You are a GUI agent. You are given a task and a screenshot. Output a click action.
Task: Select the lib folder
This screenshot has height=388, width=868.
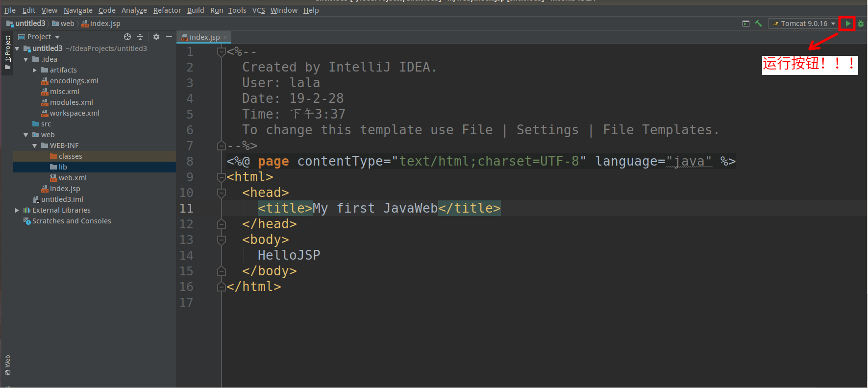(x=58, y=167)
